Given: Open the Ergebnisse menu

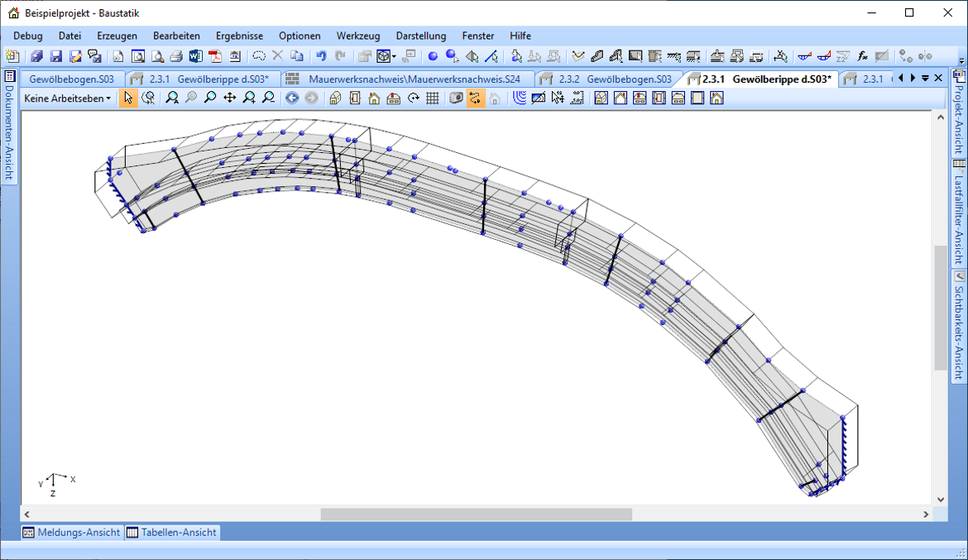Looking at the screenshot, I should tap(239, 36).
